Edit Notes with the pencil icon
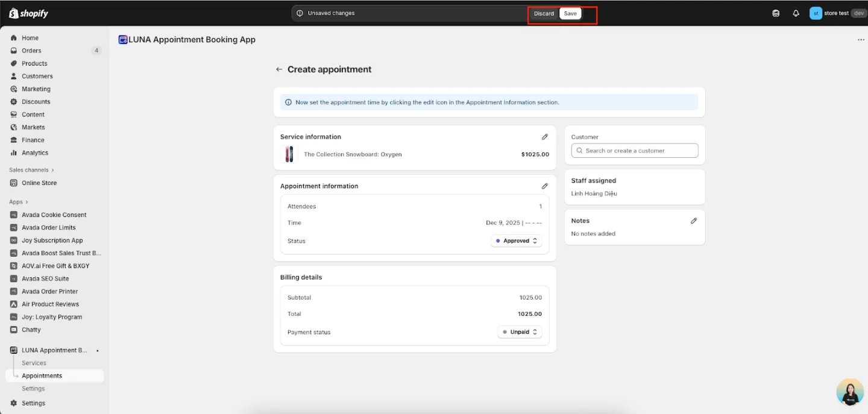Screen dimensions: 868x414 coord(694,221)
